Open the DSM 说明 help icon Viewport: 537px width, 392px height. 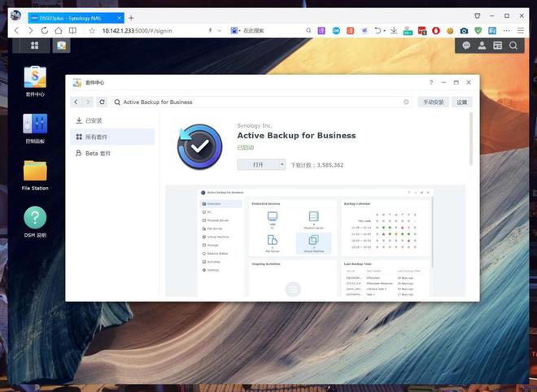click(35, 218)
